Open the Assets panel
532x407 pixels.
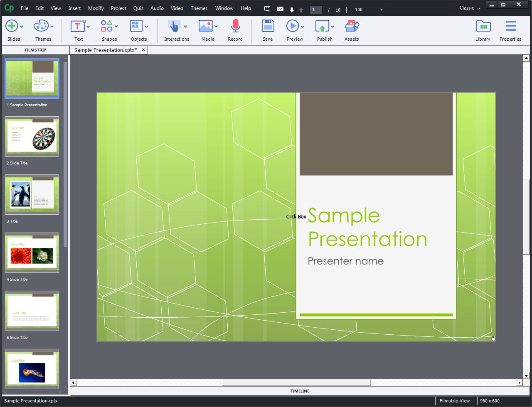point(351,26)
